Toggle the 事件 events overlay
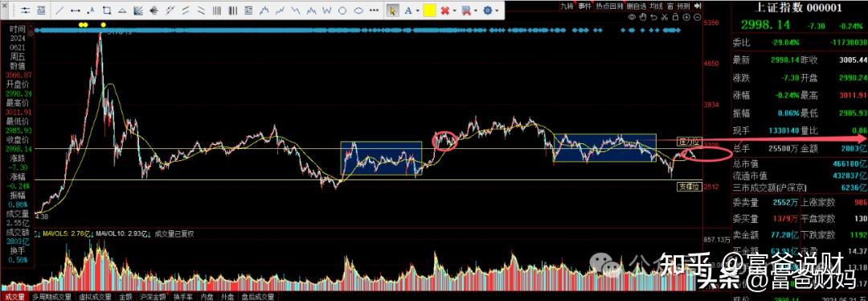 click(x=584, y=6)
